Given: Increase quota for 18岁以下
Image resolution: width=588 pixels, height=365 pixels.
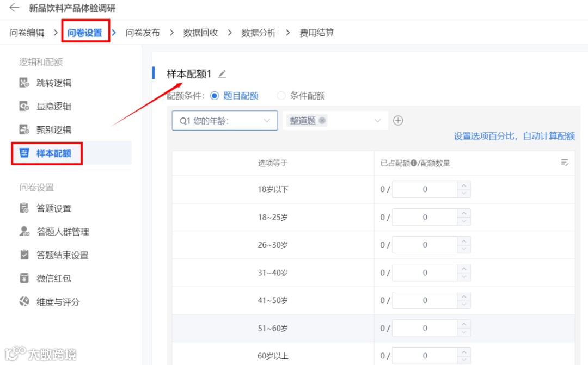Looking at the screenshot, I should click(x=464, y=185).
